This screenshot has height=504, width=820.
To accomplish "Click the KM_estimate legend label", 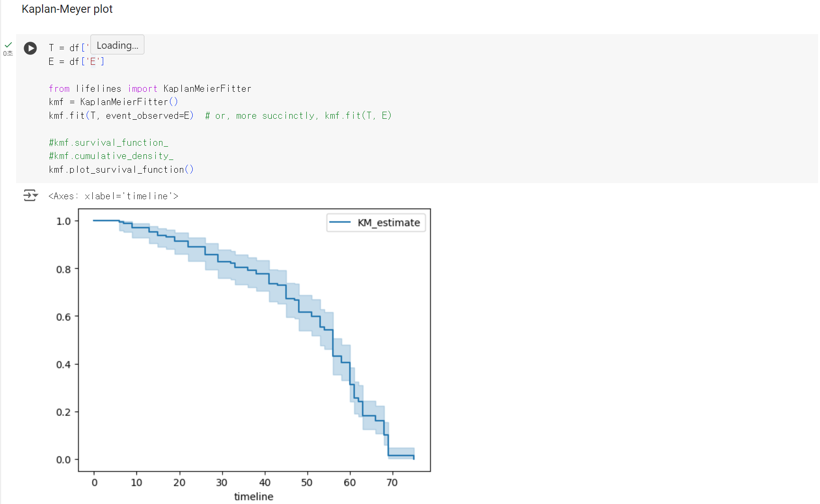I will pyautogui.click(x=388, y=222).
